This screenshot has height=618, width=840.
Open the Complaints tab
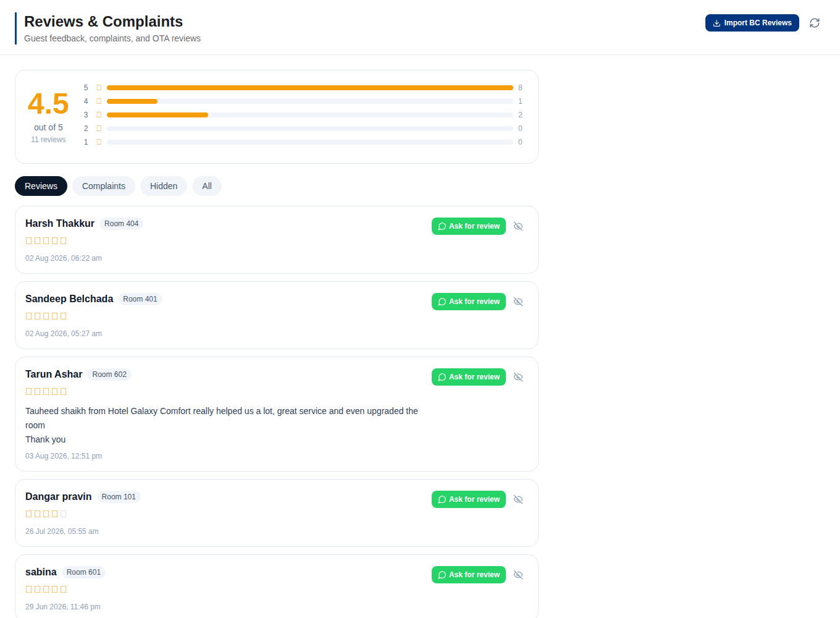[x=104, y=186]
